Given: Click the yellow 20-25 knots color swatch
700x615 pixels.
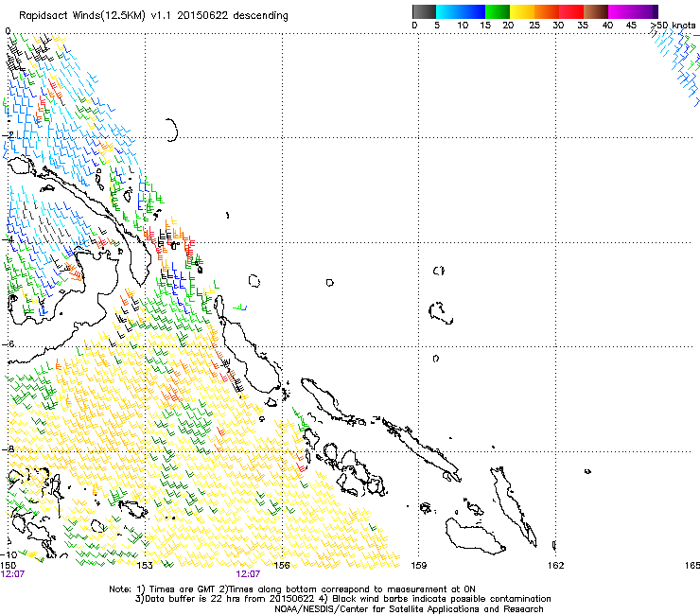Looking at the screenshot, I should [x=522, y=11].
